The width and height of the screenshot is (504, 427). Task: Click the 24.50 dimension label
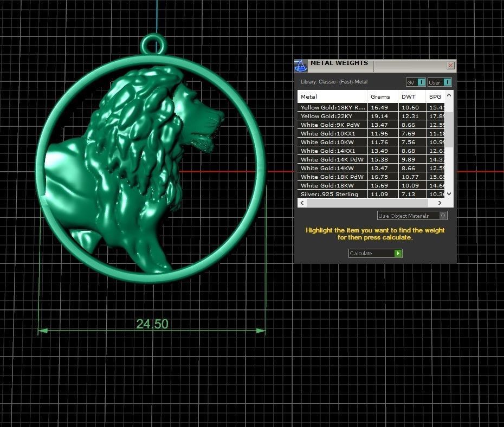(x=152, y=324)
